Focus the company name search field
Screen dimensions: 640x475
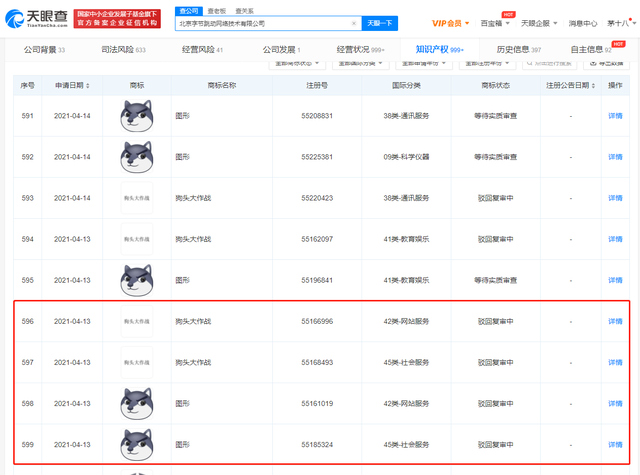pyautogui.click(x=263, y=23)
